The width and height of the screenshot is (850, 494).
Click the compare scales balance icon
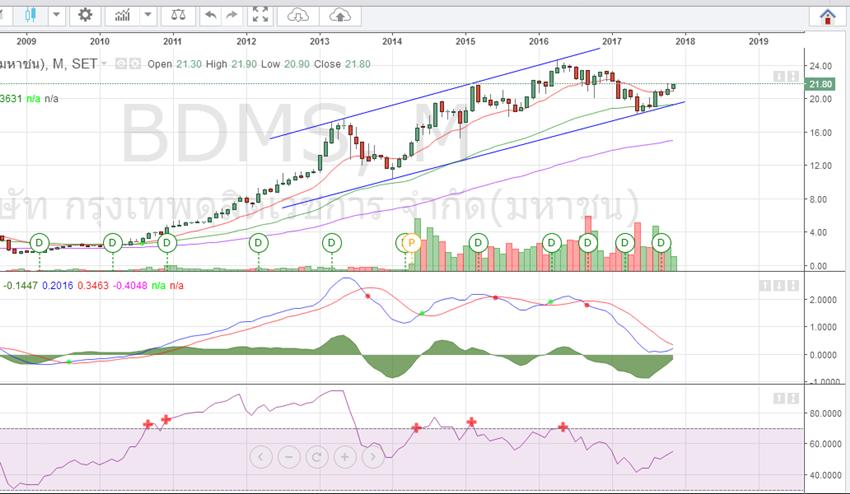[x=178, y=15]
